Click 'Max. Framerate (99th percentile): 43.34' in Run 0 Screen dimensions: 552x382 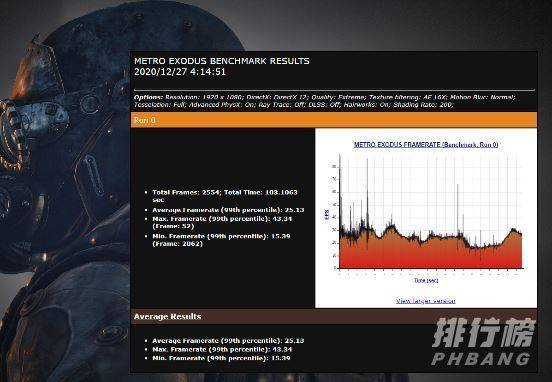pyautogui.click(x=222, y=222)
